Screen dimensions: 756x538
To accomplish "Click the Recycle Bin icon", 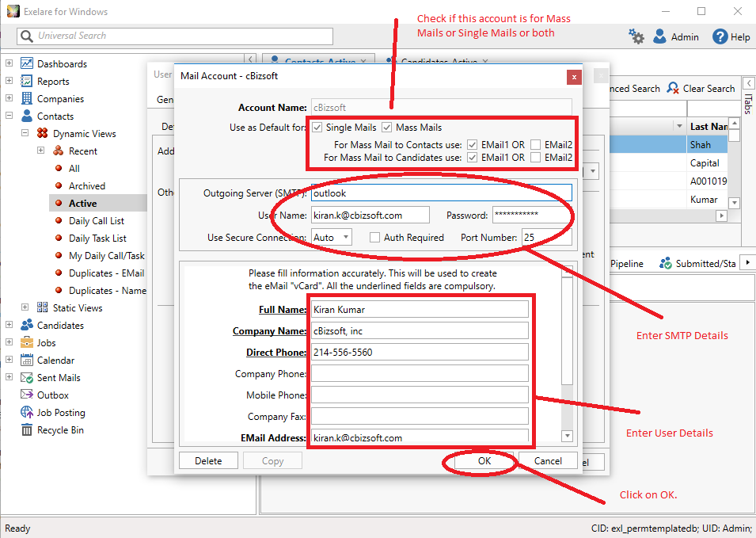I will 26,429.
